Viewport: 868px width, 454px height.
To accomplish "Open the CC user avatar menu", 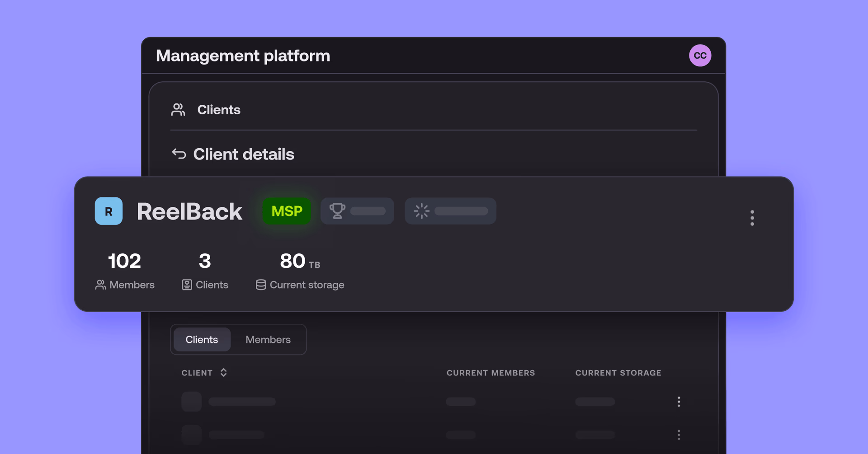I will click(700, 56).
